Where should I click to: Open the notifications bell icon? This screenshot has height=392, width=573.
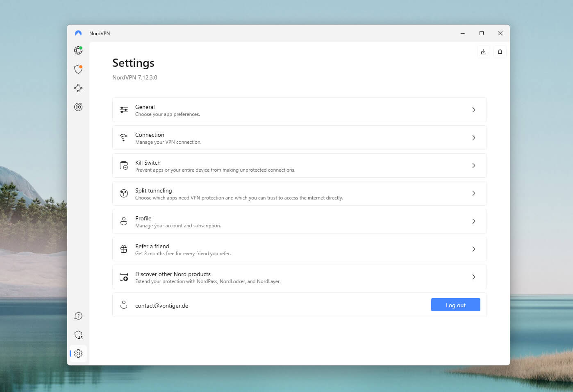pyautogui.click(x=500, y=52)
